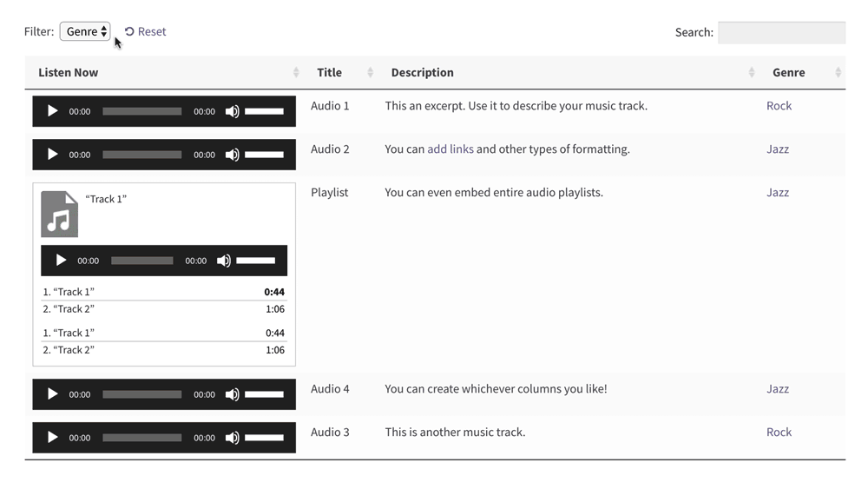Open the Genre filter dropdown
This screenshot has width=868, height=489.
click(x=85, y=31)
